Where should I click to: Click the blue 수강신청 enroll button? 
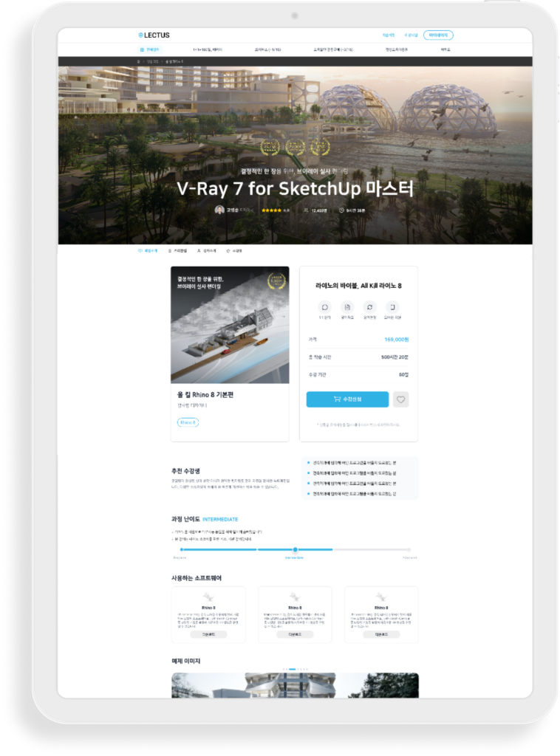[x=347, y=399]
